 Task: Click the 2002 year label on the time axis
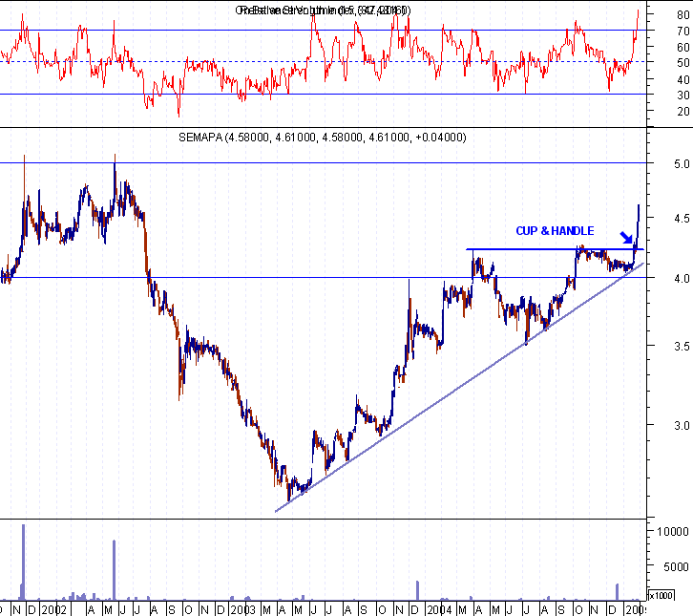coord(54,610)
